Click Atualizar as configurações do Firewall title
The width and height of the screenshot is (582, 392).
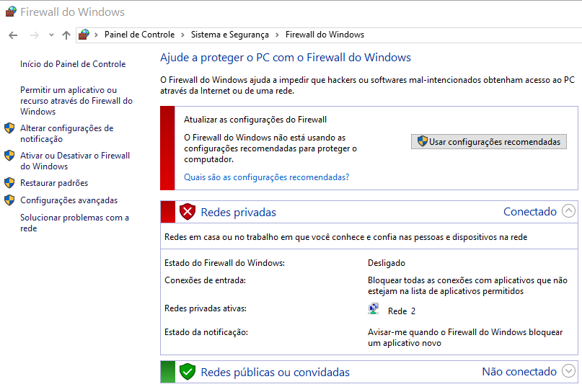coord(255,120)
